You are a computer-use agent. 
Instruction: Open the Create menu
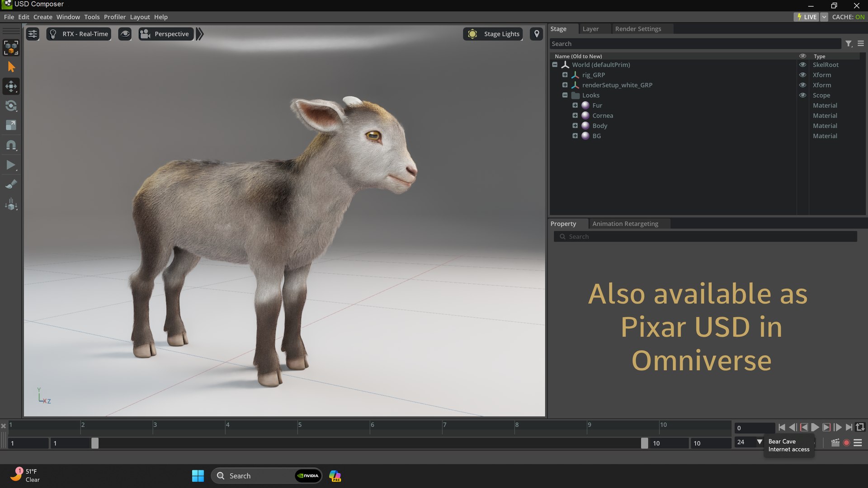(43, 17)
